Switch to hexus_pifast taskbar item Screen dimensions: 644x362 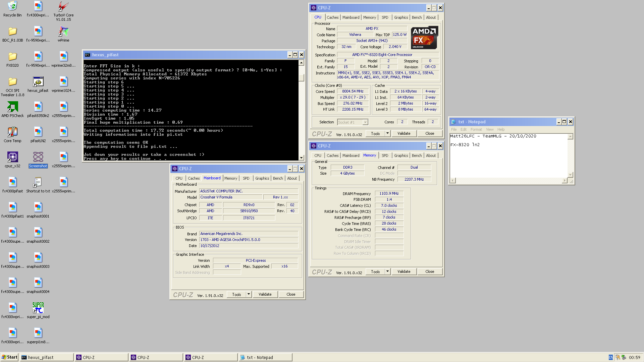(x=47, y=357)
